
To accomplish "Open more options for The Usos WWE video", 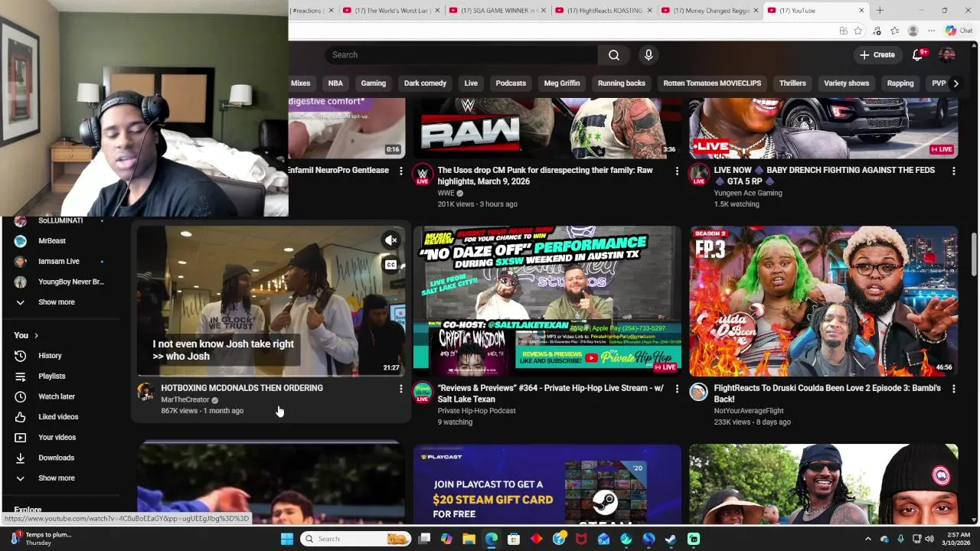I will 677,171.
